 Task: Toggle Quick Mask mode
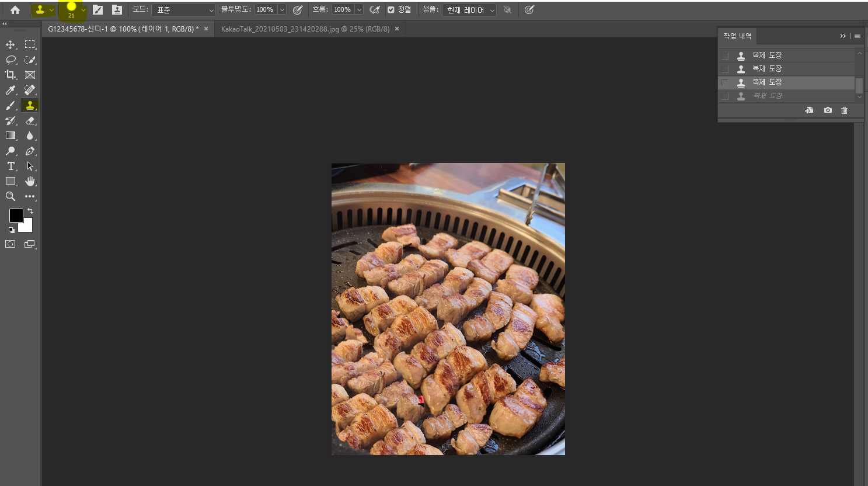(x=11, y=244)
